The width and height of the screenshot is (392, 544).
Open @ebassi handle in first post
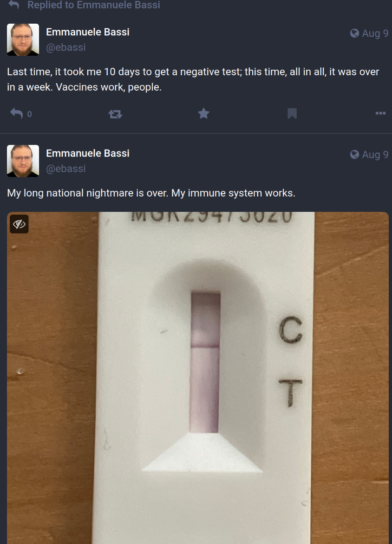tap(66, 47)
